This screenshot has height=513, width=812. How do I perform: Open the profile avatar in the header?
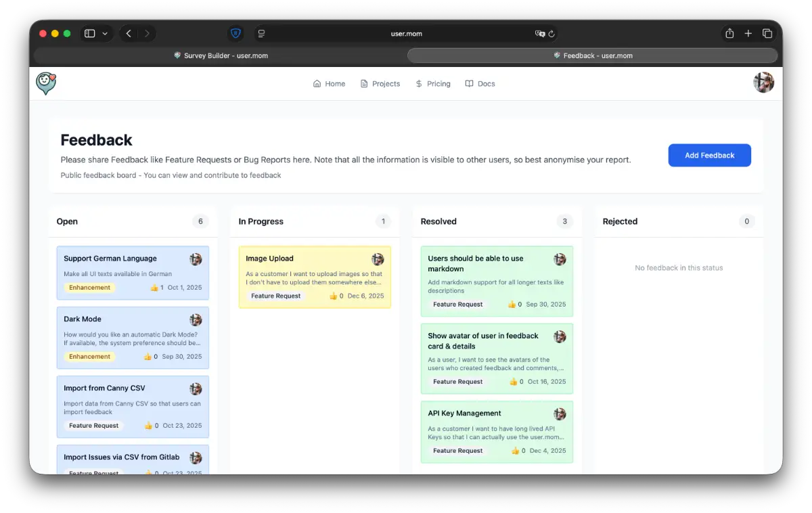(x=763, y=83)
